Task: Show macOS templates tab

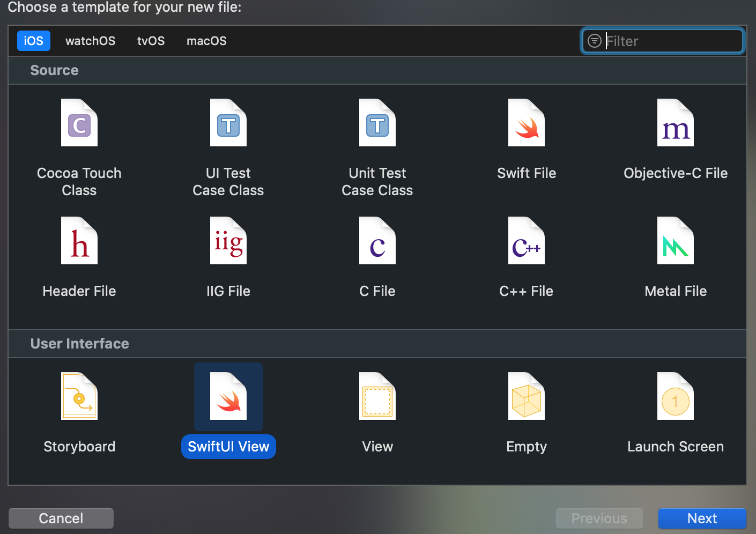Action: point(206,41)
